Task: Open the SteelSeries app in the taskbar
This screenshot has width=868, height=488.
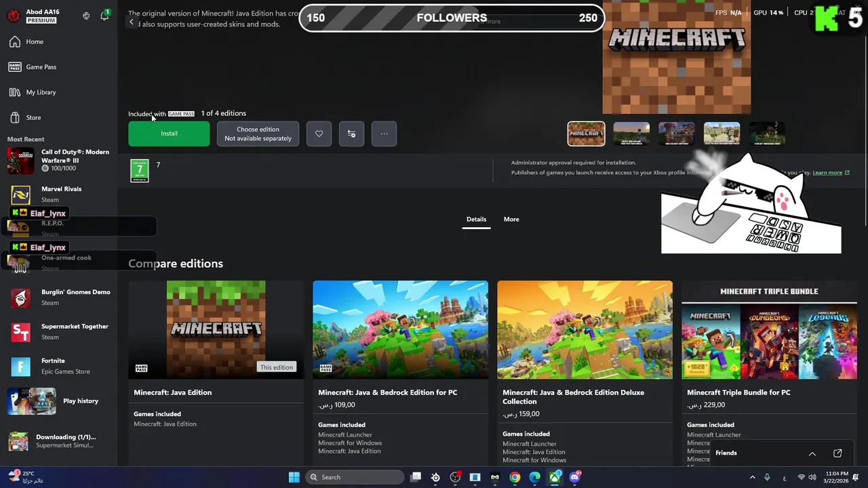Action: [435, 477]
